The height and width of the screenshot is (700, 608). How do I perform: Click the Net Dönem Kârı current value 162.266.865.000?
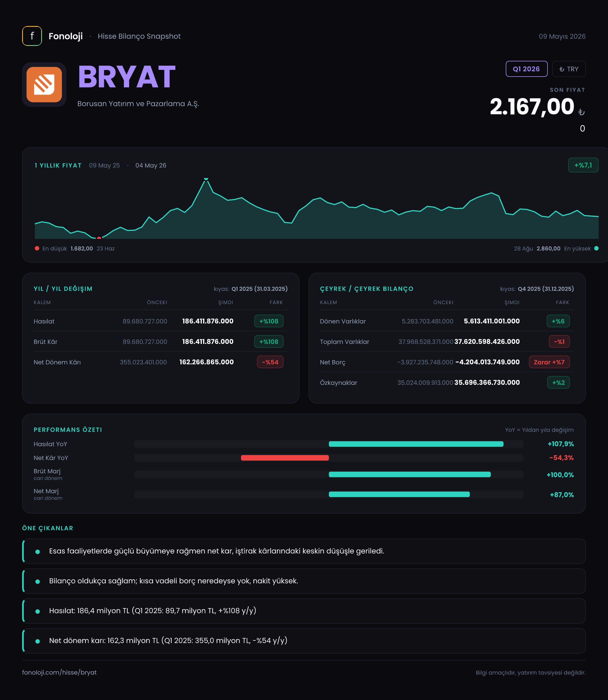tap(206, 362)
